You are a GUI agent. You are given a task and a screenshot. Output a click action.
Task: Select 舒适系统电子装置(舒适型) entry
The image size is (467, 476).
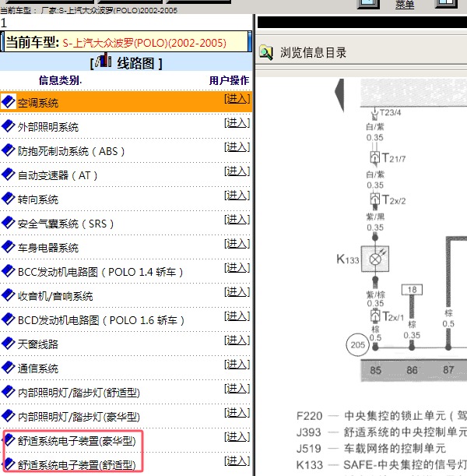[x=77, y=465]
